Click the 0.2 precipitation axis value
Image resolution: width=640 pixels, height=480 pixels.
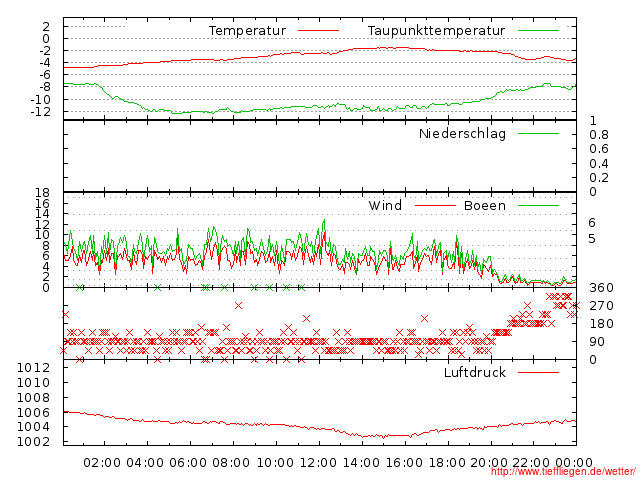click(599, 178)
